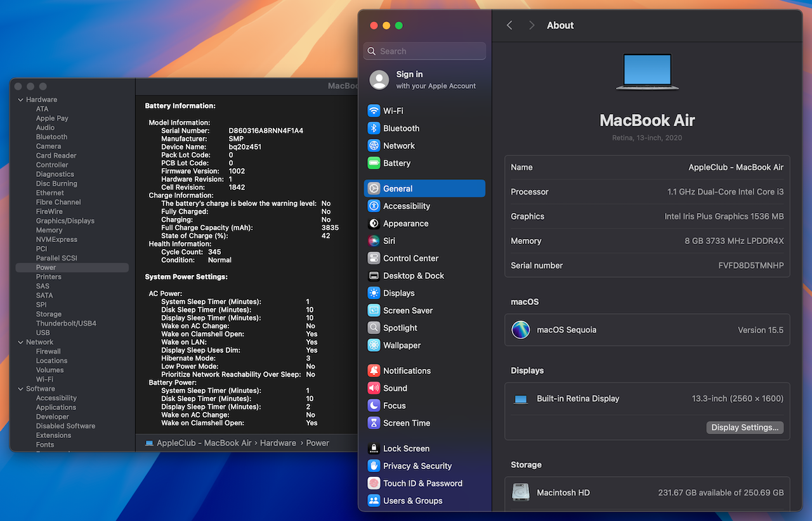The width and height of the screenshot is (812, 521).
Task: Click Hardware in System Information path bar
Action: pyautogui.click(x=278, y=443)
